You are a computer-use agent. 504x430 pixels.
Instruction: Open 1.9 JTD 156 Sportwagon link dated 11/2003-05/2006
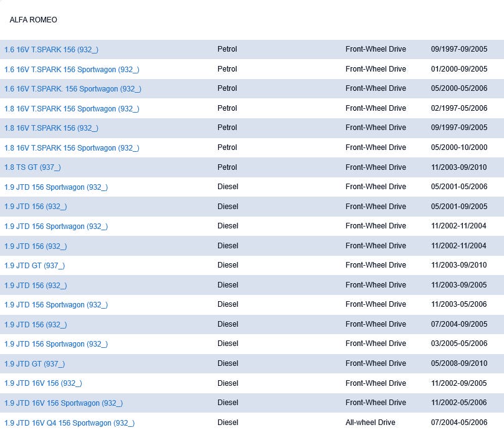click(x=56, y=304)
